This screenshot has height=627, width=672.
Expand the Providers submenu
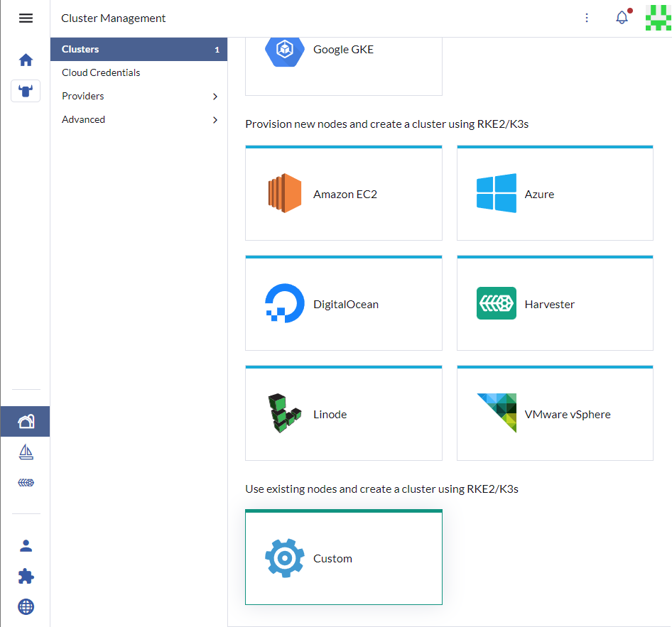(x=215, y=97)
